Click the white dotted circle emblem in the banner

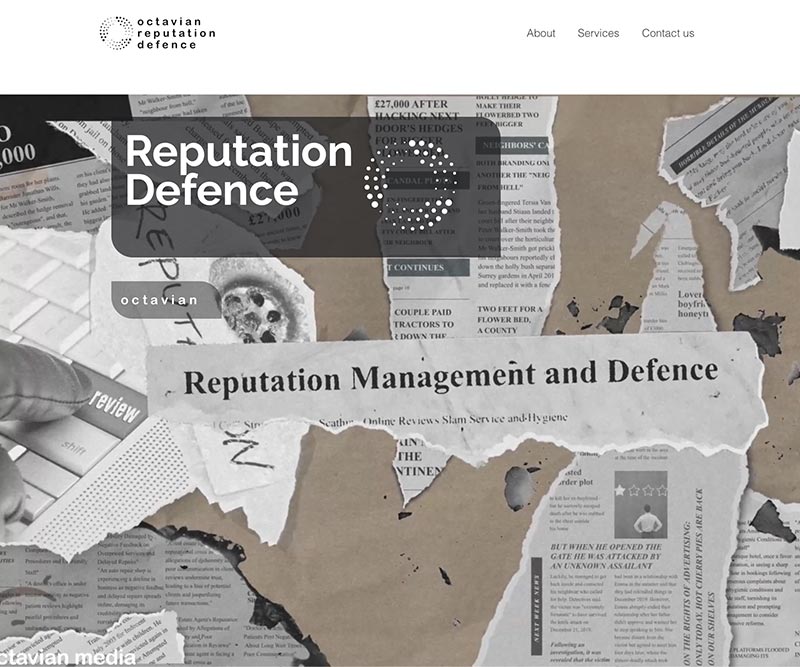410,185
